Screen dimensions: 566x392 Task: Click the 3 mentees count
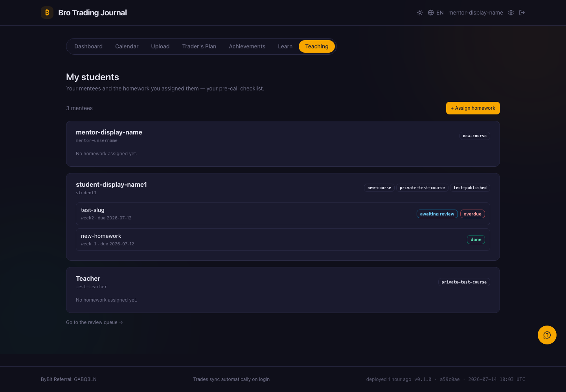point(79,108)
